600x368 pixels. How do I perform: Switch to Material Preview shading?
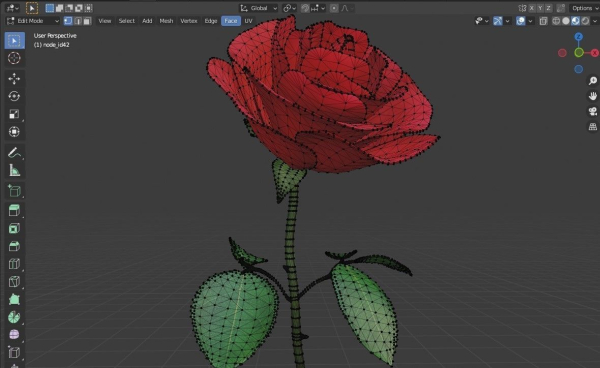576,21
